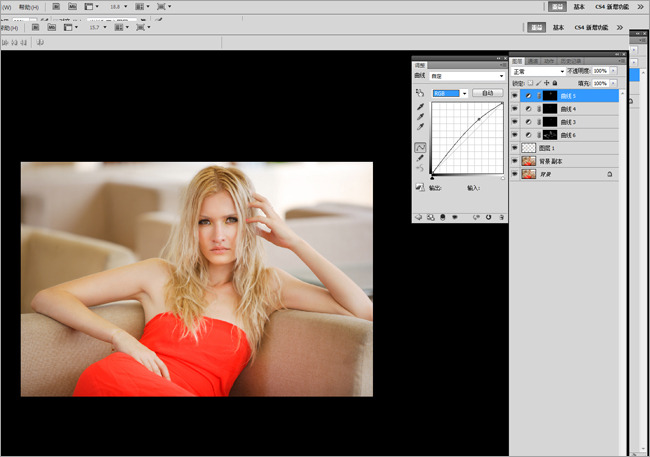Pick the white point eyedropper

pos(420,126)
